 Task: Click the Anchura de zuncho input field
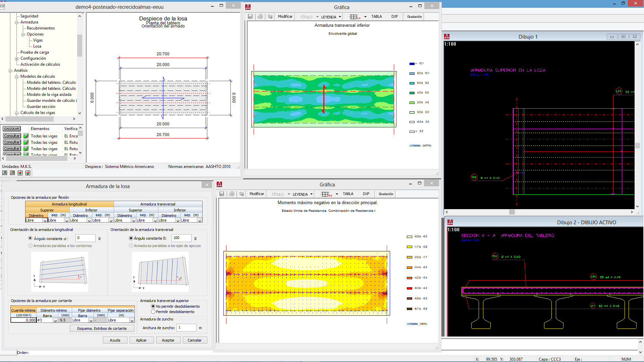pyautogui.click(x=186, y=327)
